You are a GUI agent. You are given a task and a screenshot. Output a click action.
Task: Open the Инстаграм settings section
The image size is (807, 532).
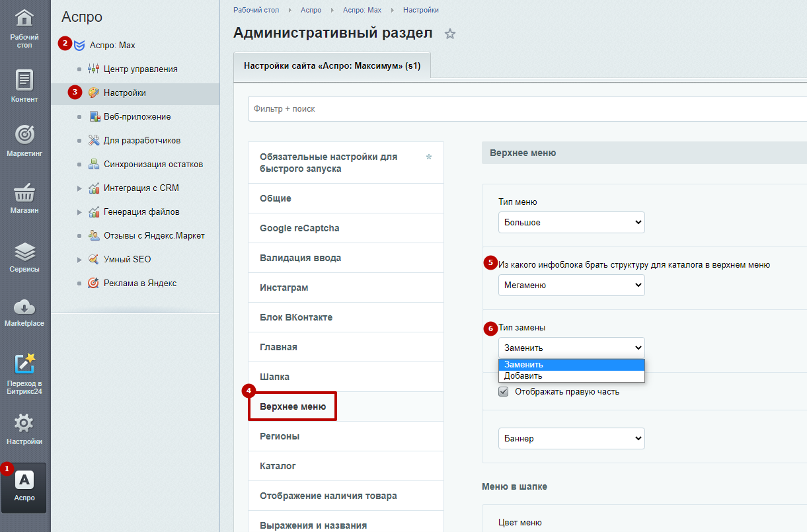(346, 287)
